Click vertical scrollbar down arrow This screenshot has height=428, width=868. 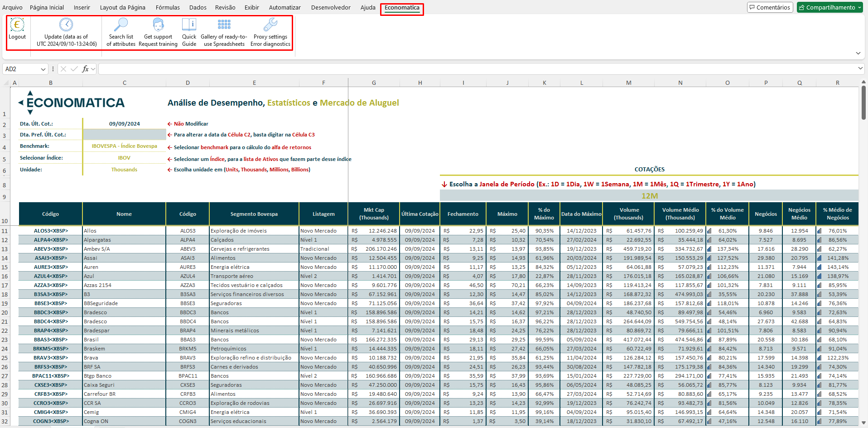pyautogui.click(x=863, y=422)
